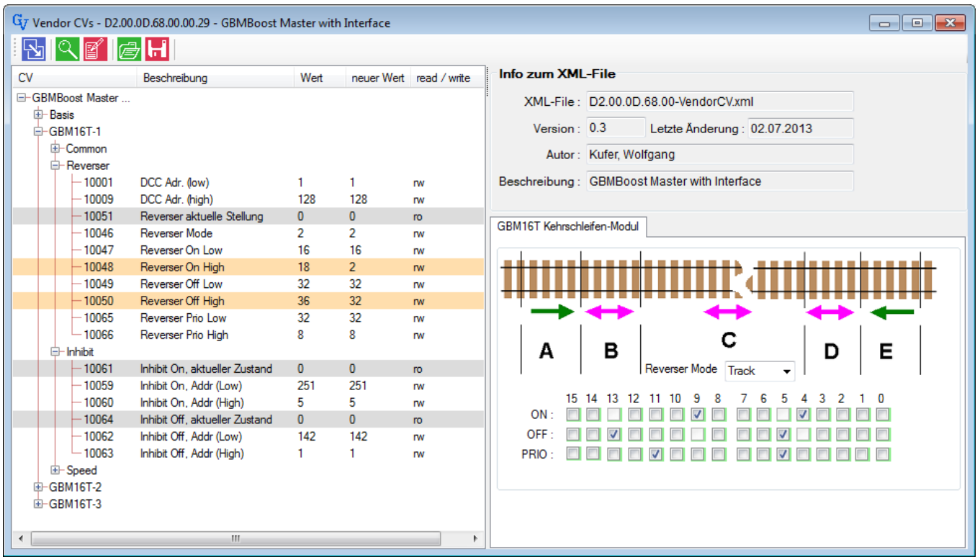Click the blue arrow toolbar icon

click(x=33, y=49)
